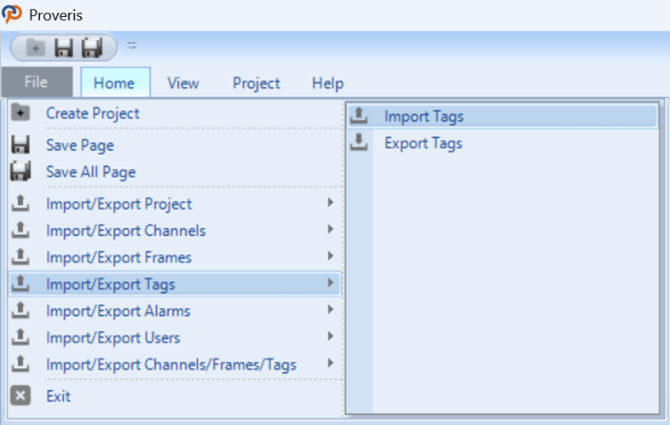Open the File menu tab

tap(37, 82)
